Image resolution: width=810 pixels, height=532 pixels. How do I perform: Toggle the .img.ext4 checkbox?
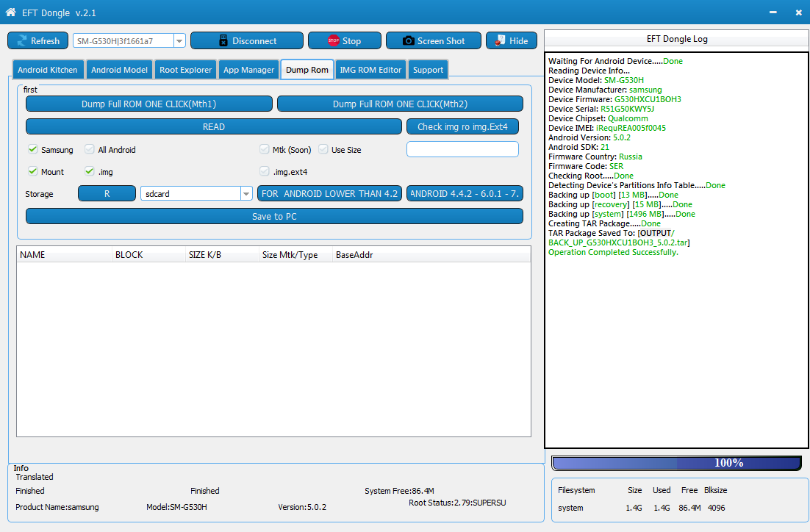click(x=265, y=171)
